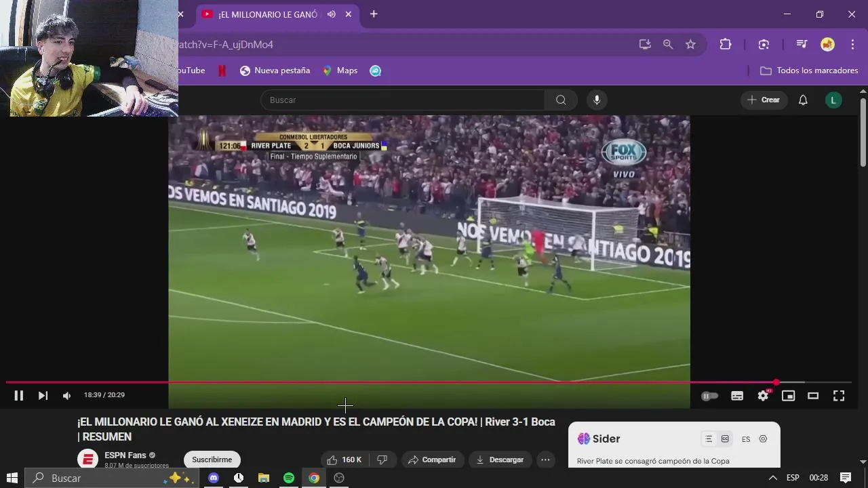Start voice search with microphone icon
Screen dimensions: 868x488
[597, 100]
